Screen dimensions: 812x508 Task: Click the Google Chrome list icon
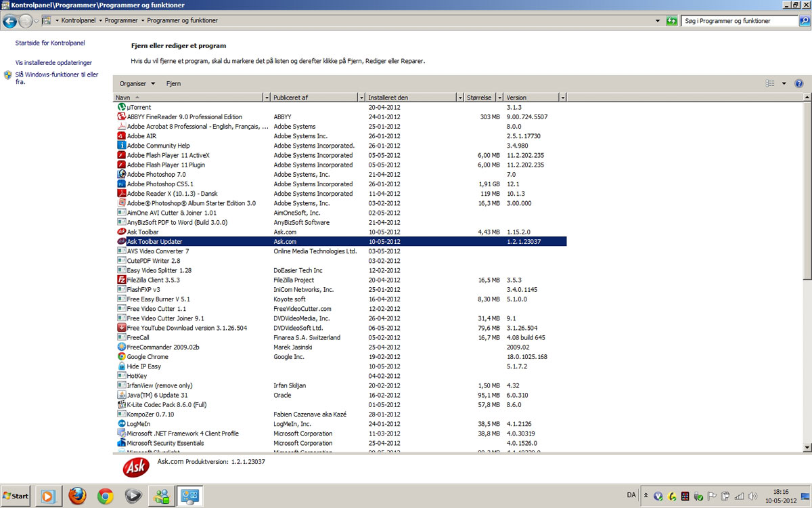[x=122, y=356]
